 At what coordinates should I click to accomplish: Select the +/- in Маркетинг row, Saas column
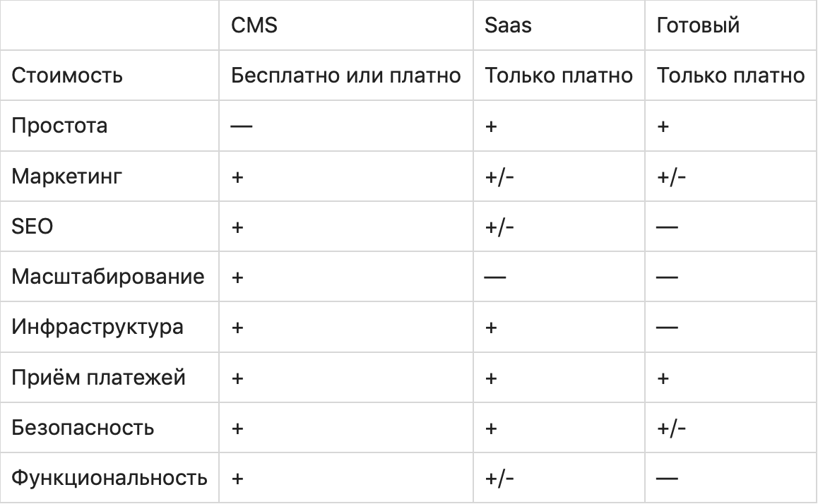click(499, 176)
